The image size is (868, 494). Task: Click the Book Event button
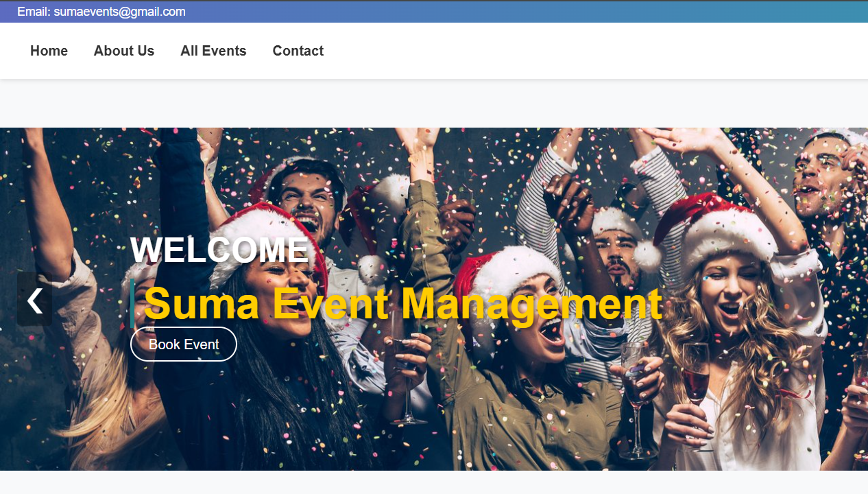pos(183,344)
